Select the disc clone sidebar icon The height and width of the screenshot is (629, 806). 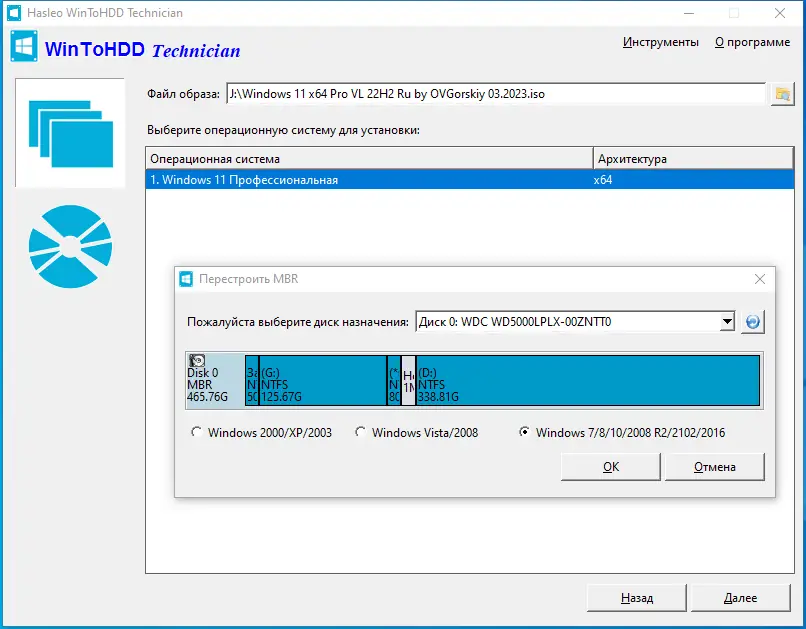tap(70, 247)
